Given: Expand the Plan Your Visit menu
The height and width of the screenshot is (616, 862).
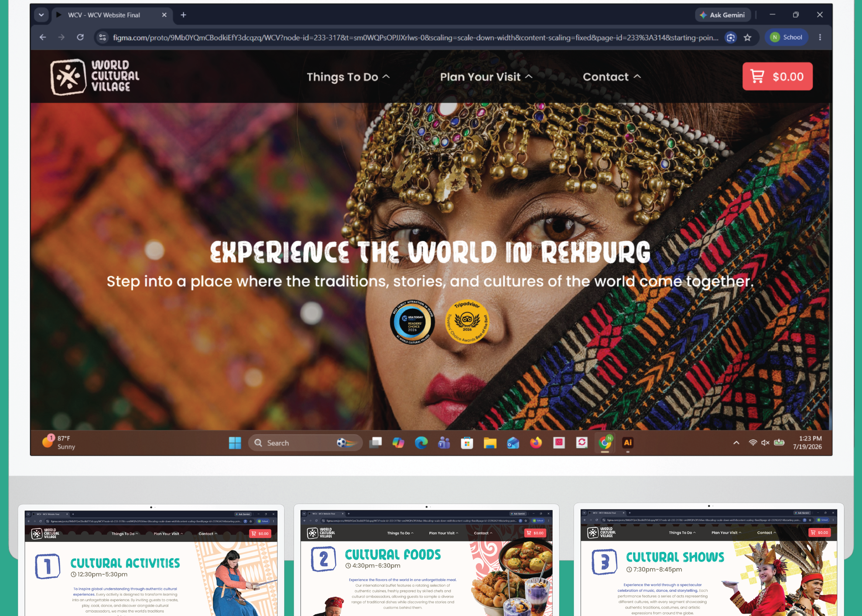Looking at the screenshot, I should click(486, 77).
